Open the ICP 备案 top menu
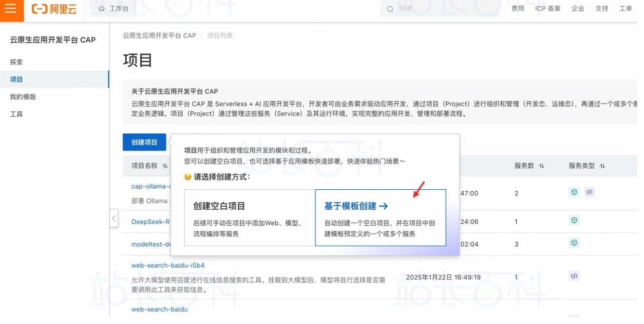644x324 pixels. coord(548,9)
